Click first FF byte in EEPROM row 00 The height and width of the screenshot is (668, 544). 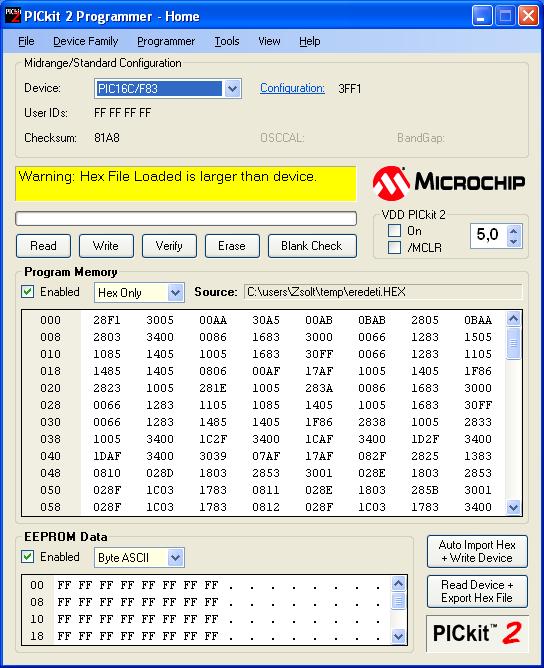(x=64, y=585)
